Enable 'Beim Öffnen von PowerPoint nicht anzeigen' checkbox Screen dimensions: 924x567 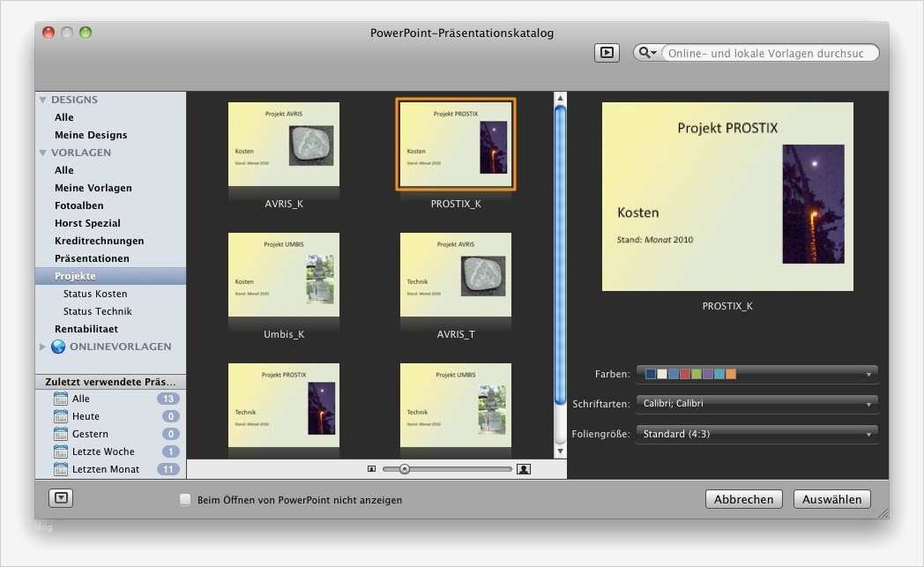[x=185, y=500]
